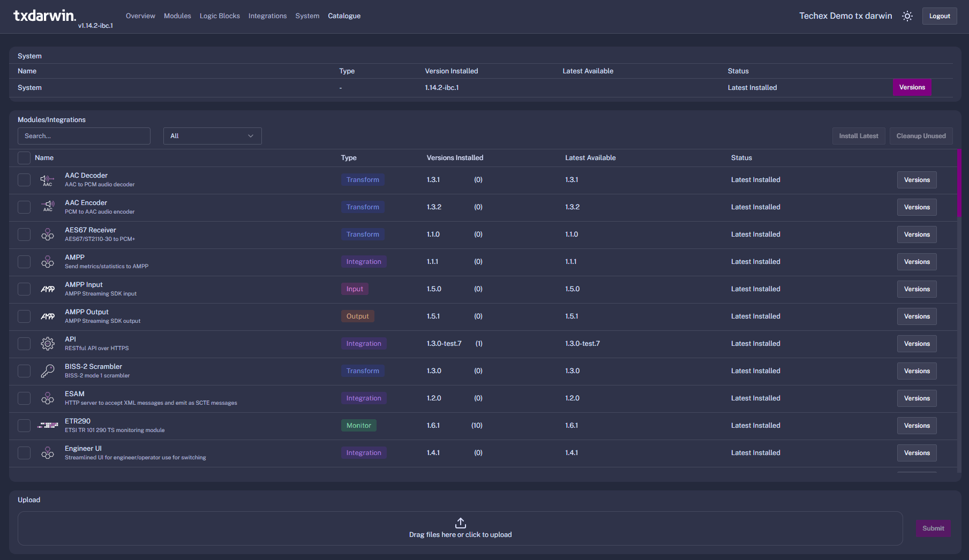
Task: Open the Modules menu item
Action: [177, 16]
